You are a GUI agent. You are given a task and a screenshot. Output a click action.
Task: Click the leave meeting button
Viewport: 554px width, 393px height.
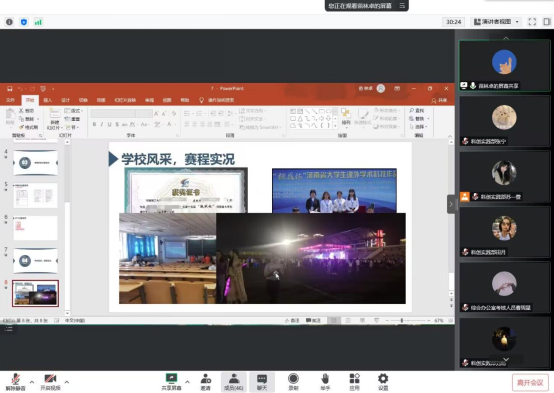(530, 382)
